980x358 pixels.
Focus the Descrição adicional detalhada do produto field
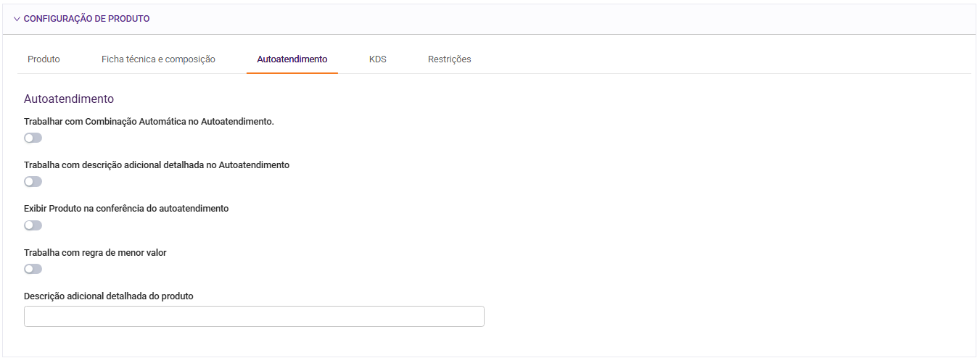254,317
